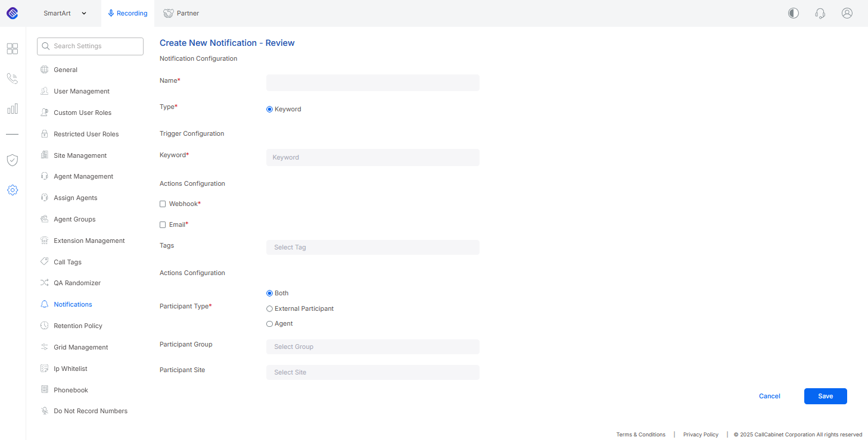Open Call Tags settings

click(x=67, y=262)
